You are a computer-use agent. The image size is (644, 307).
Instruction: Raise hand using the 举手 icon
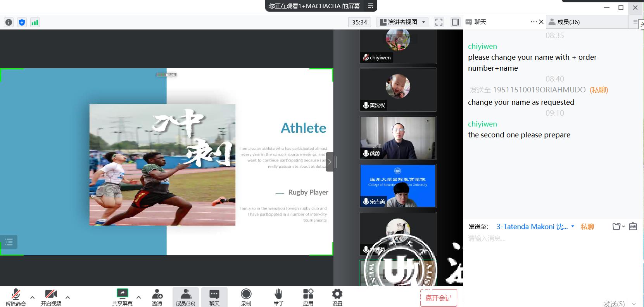click(278, 297)
